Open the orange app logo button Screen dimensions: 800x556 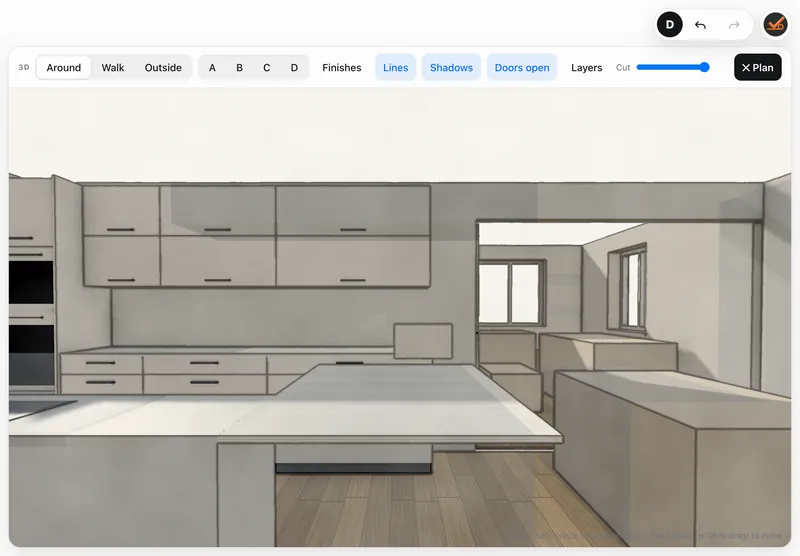(x=776, y=24)
